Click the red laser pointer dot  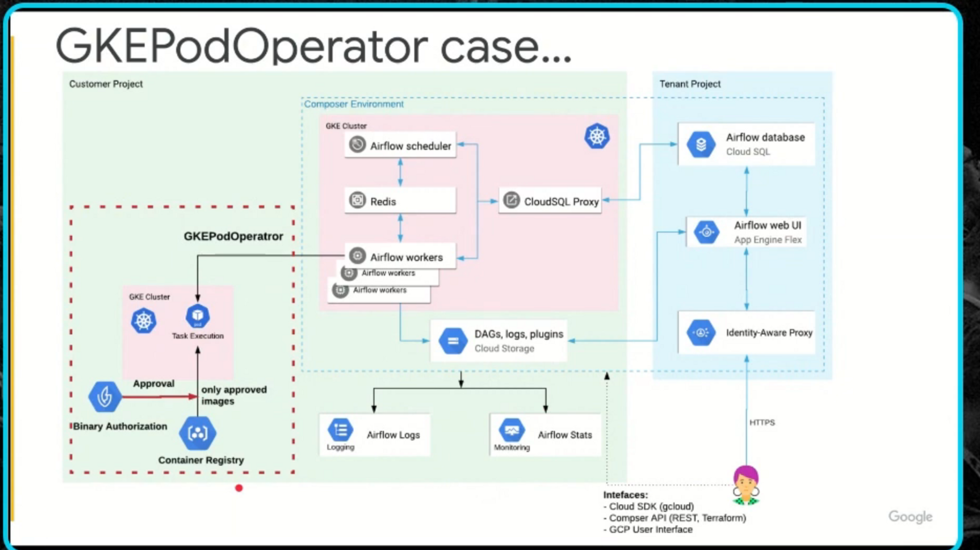(x=239, y=488)
